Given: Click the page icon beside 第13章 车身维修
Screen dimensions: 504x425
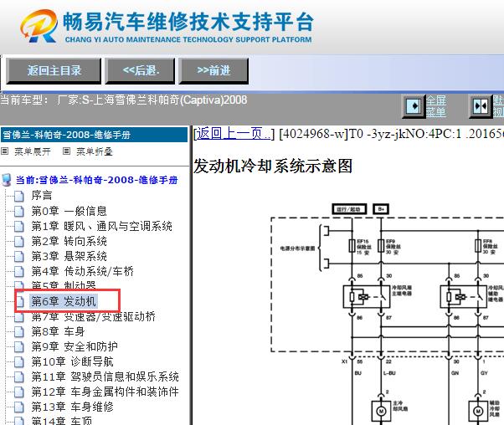Looking at the screenshot, I should coord(19,407).
